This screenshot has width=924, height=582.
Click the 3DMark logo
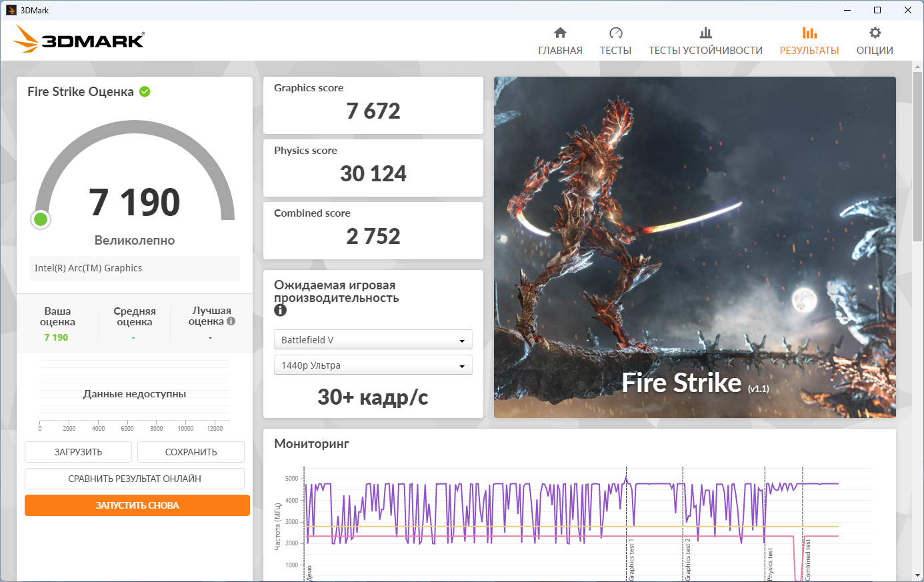(x=79, y=39)
